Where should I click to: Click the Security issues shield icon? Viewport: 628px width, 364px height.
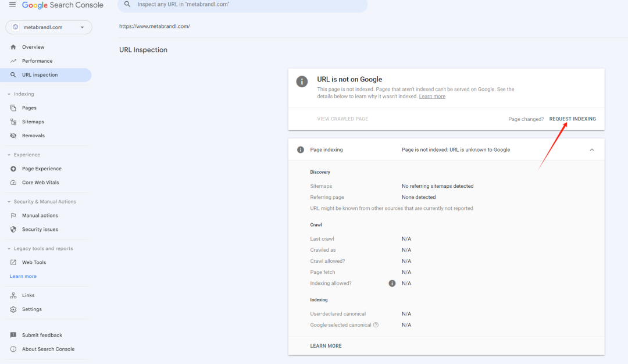tap(13, 230)
